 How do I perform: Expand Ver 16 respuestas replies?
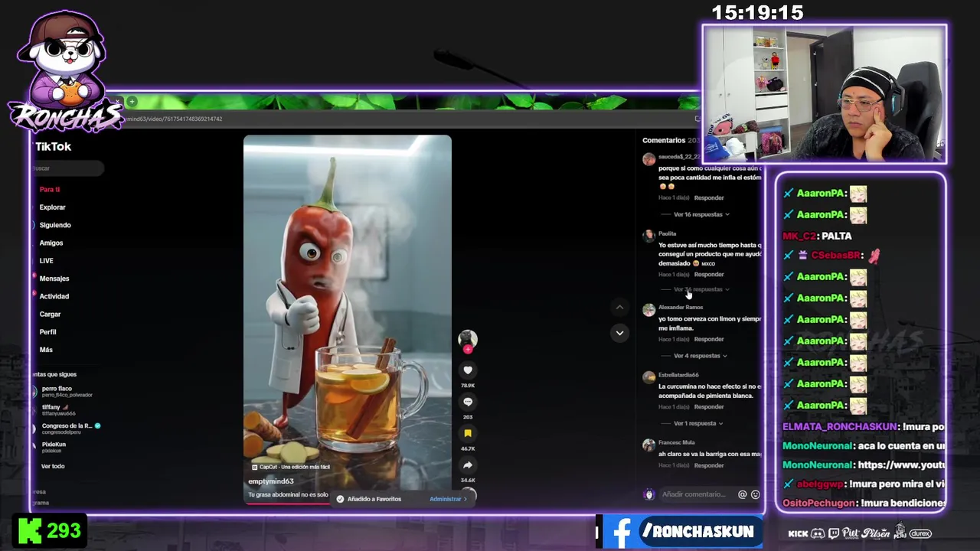point(701,214)
